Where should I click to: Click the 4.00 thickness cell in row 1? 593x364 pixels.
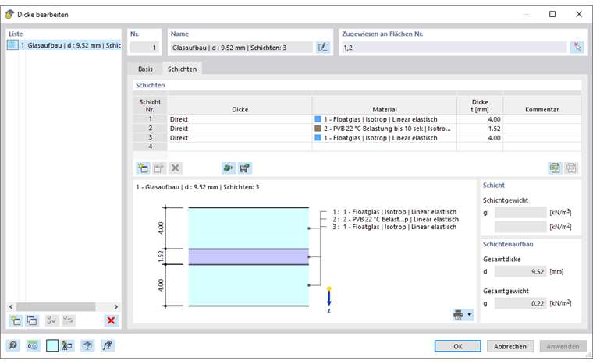pyautogui.click(x=480, y=119)
